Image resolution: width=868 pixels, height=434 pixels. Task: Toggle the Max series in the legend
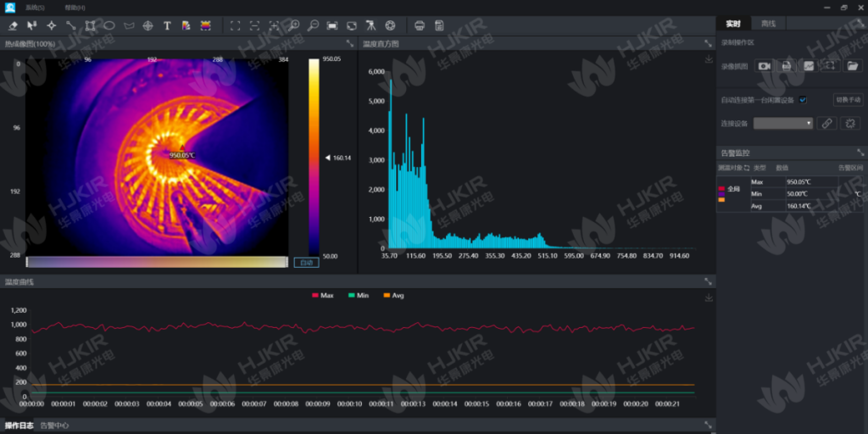tap(321, 295)
